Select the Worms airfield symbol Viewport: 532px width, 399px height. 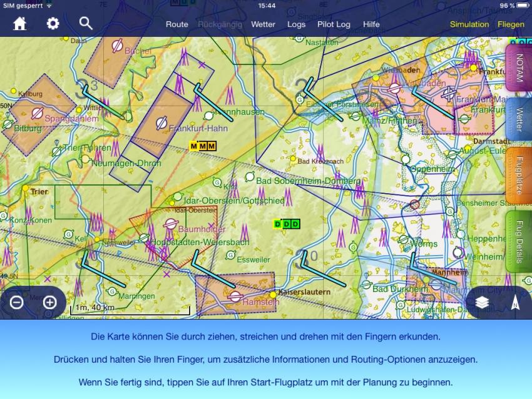coord(404,240)
